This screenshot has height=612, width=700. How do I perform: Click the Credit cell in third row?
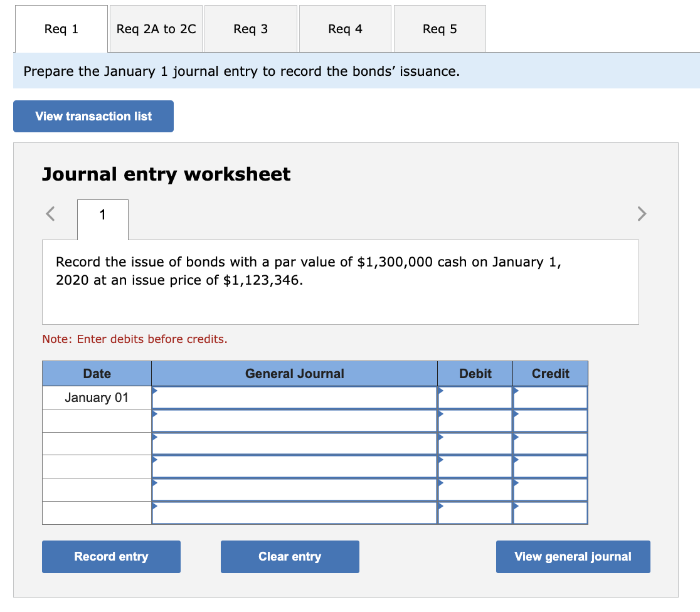551,444
